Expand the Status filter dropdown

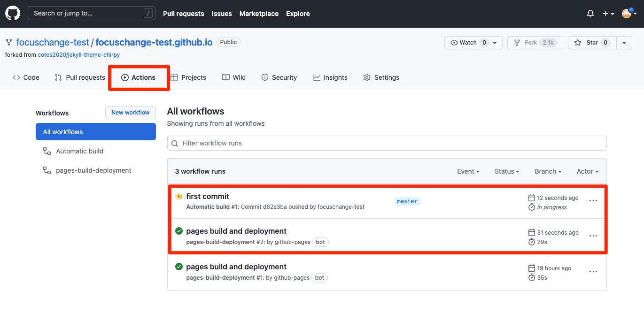pos(507,171)
